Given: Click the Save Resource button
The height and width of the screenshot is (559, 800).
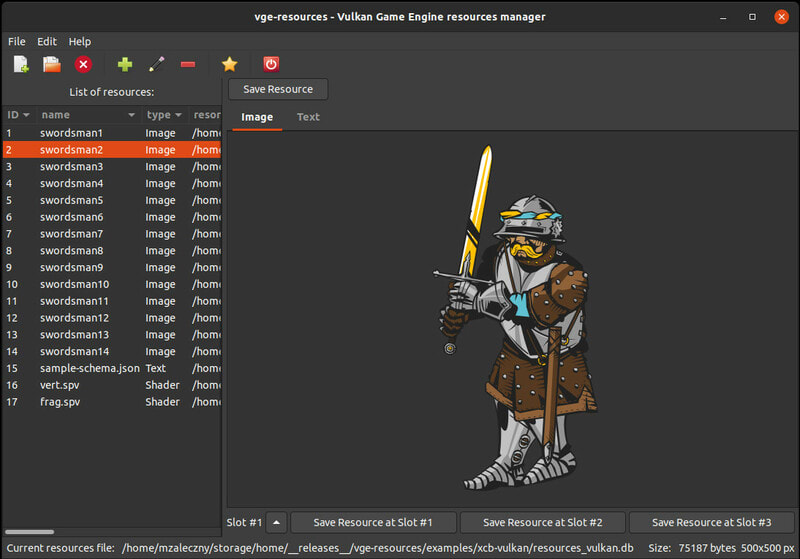Looking at the screenshot, I should 278,89.
